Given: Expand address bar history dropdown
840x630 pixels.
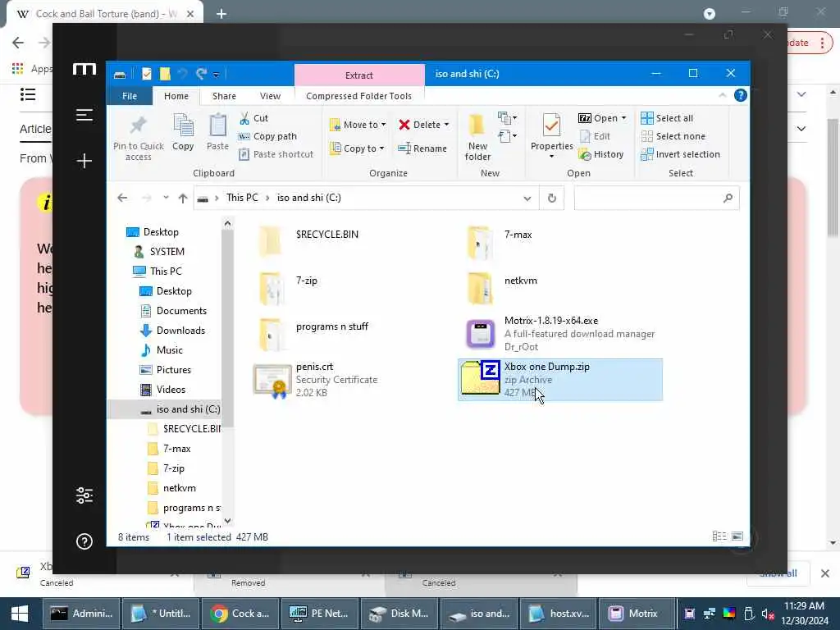Looking at the screenshot, I should pos(527,199).
